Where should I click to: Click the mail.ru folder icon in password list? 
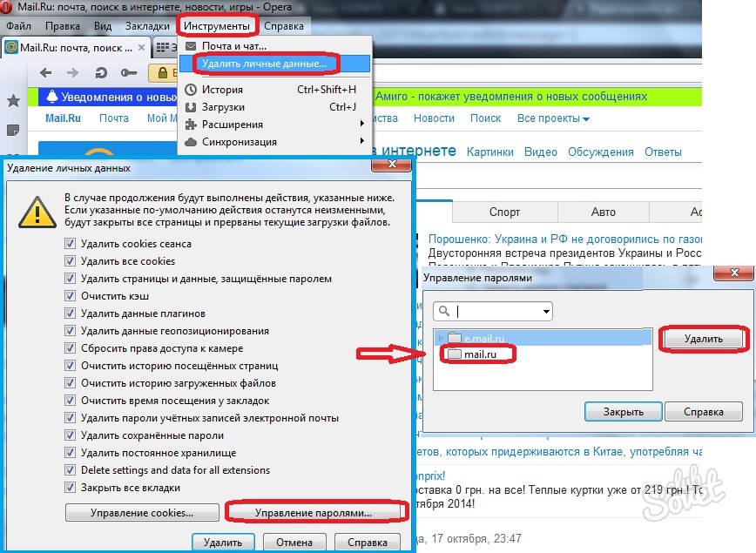pyautogui.click(x=453, y=354)
